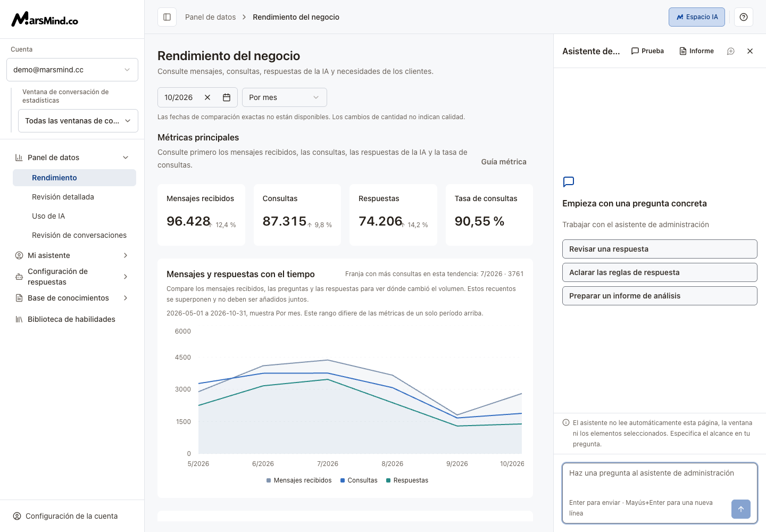This screenshot has width=766, height=532.
Task: Open the demo@marsmind.cc account dropdown
Action: [72, 70]
